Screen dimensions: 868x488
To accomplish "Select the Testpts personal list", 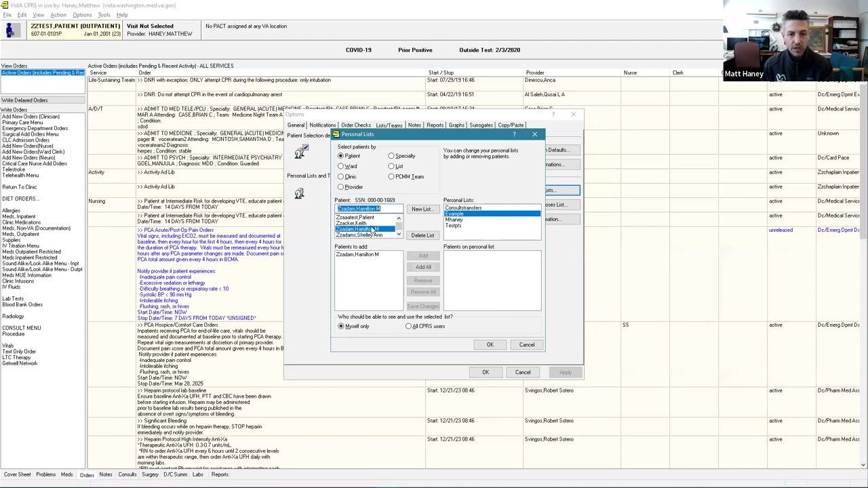I will pos(453,225).
